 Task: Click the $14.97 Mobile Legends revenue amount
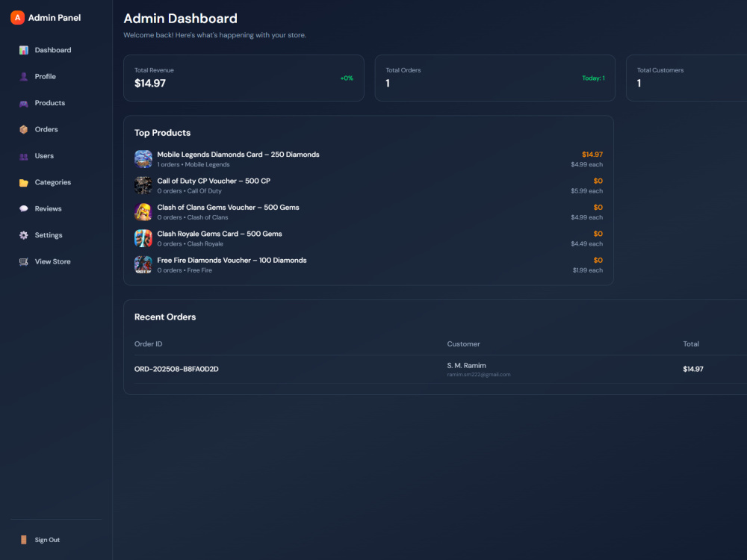tap(592, 155)
